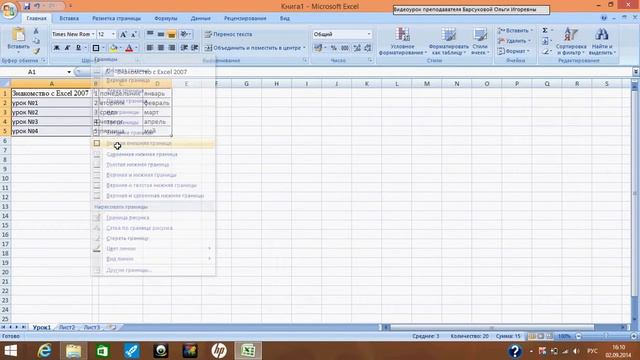Toggle Align Text Left

coord(150,48)
